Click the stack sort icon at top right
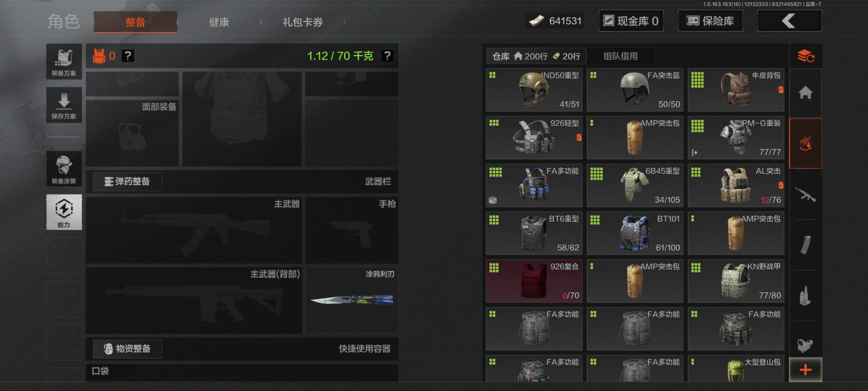The height and width of the screenshot is (391, 868). (805, 56)
